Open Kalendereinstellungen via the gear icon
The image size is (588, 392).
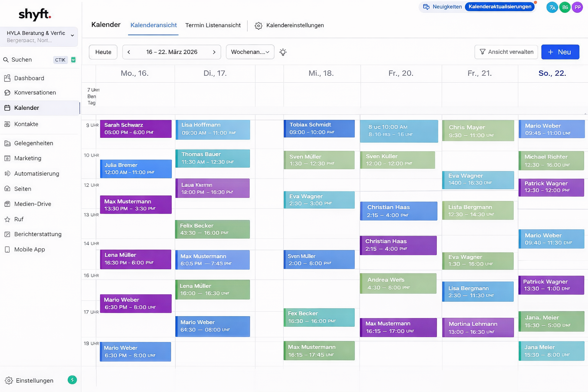click(x=258, y=26)
